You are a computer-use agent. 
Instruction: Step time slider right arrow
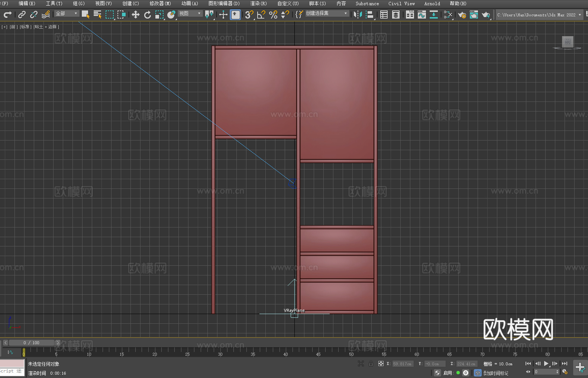pyautogui.click(x=58, y=343)
